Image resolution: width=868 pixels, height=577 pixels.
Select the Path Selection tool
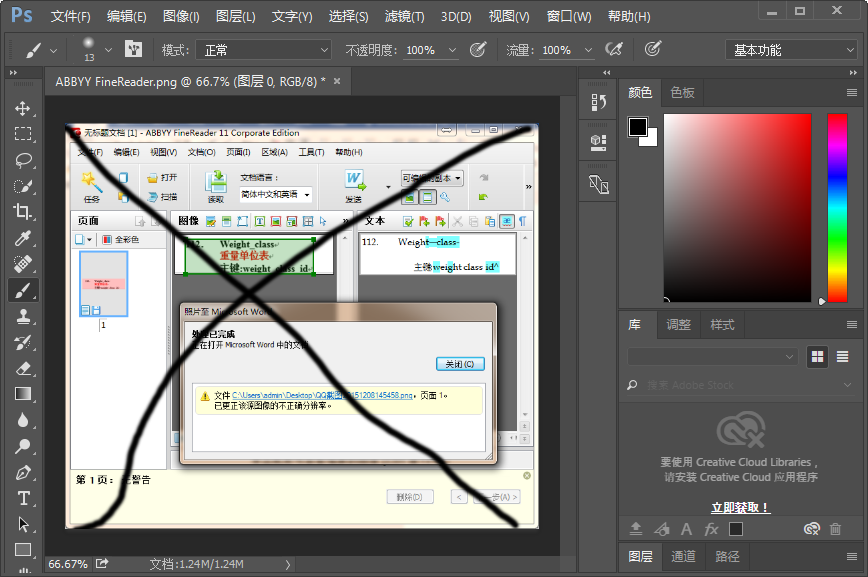pos(23,524)
